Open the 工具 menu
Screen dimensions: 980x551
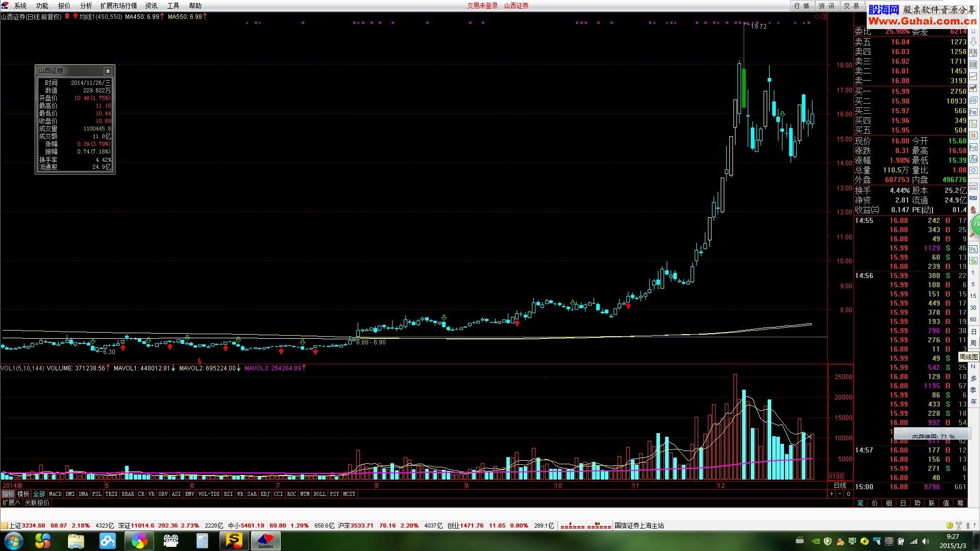174,6
